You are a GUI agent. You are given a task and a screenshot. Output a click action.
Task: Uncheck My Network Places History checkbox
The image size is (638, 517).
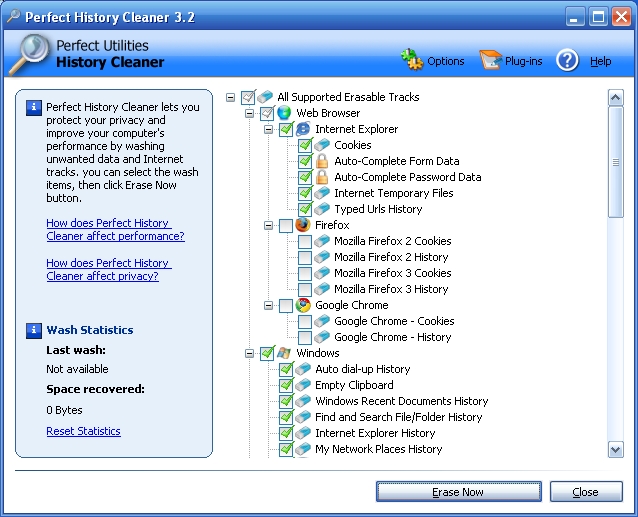[286, 449]
